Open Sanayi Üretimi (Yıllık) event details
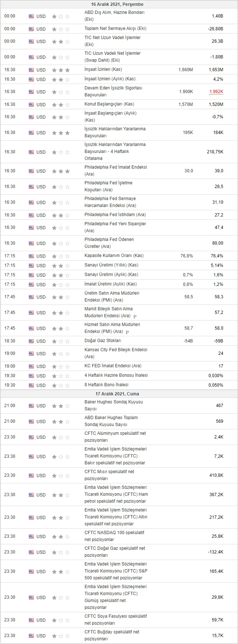The width and height of the screenshot is (238, 644). point(111,265)
